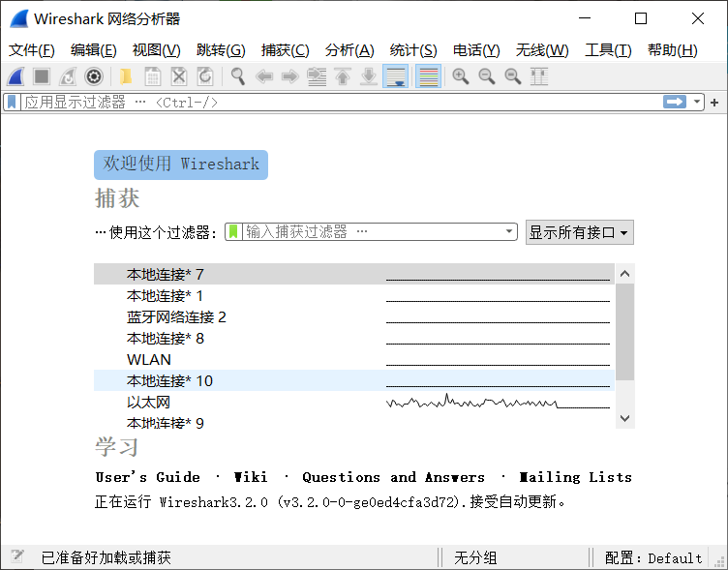The width and height of the screenshot is (728, 570).
Task: Click the stop capture square icon
Action: (42, 76)
